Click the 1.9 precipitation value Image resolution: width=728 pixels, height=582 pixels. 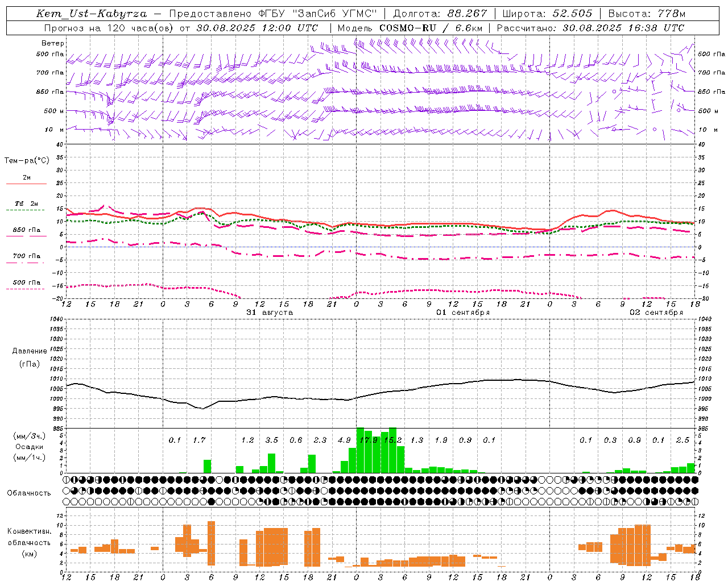pyautogui.click(x=441, y=440)
